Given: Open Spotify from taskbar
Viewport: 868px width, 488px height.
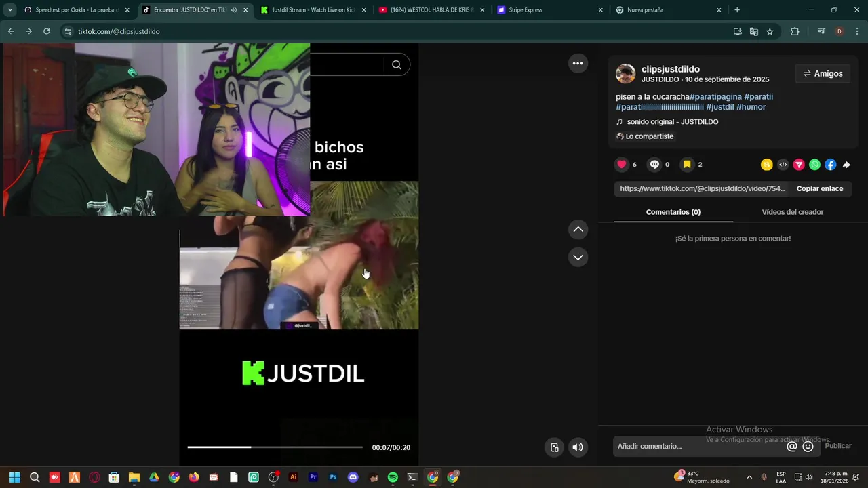Looking at the screenshot, I should click(393, 477).
